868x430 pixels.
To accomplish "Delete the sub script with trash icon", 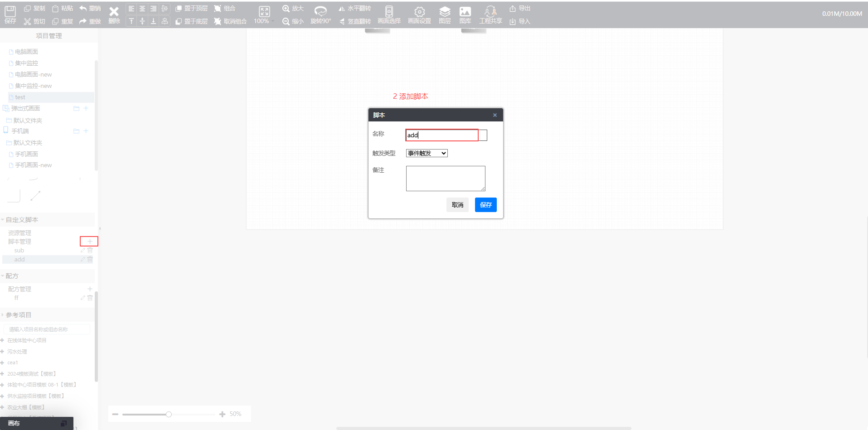I will click(x=90, y=251).
